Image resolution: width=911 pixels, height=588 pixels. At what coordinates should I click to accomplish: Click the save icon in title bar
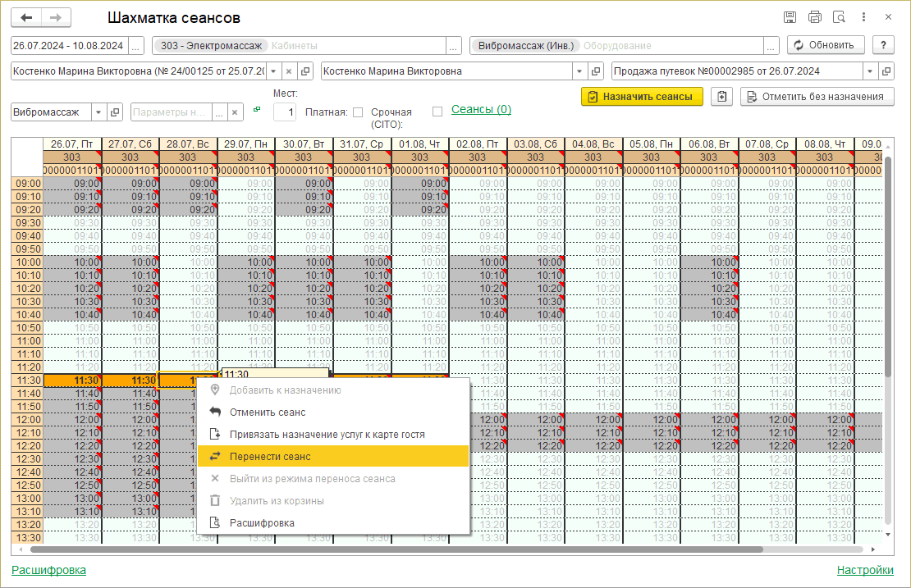pyautogui.click(x=790, y=17)
